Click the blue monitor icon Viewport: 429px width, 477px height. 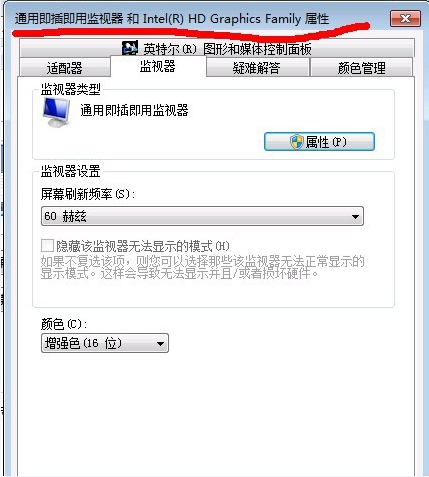[56, 112]
